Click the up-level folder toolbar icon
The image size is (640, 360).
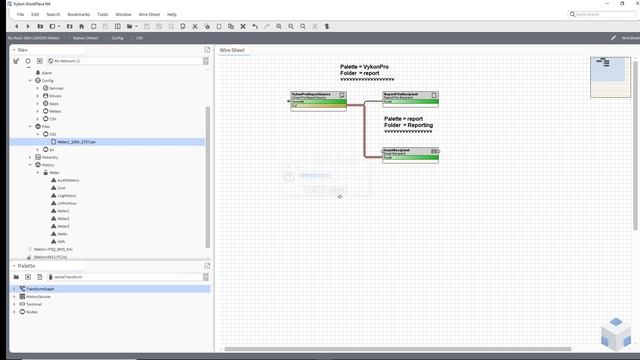40,26
